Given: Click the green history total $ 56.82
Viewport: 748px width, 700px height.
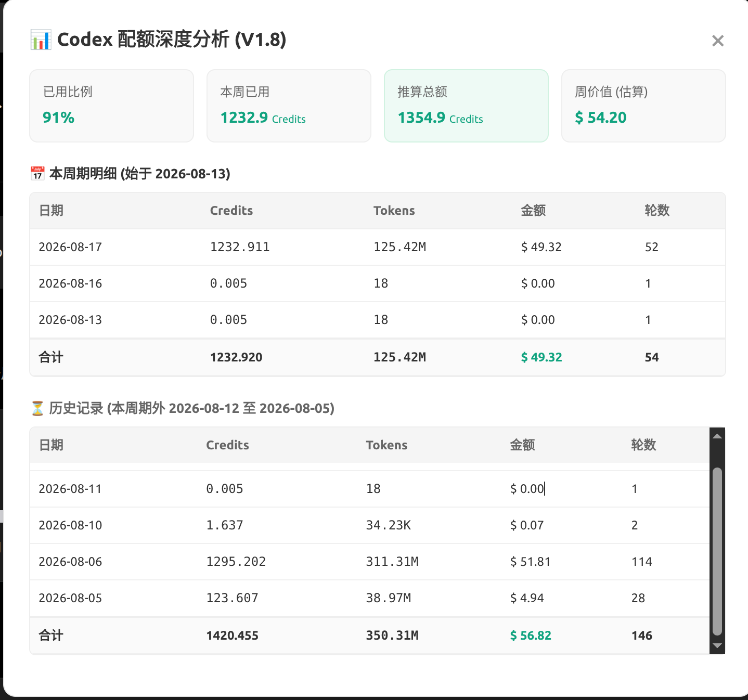Looking at the screenshot, I should coord(531,636).
